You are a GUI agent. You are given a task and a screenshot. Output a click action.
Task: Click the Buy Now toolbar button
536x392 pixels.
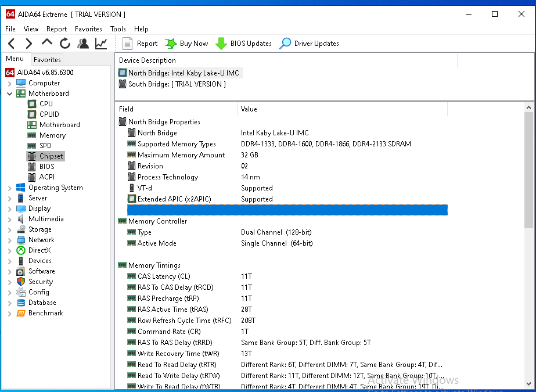click(x=186, y=44)
